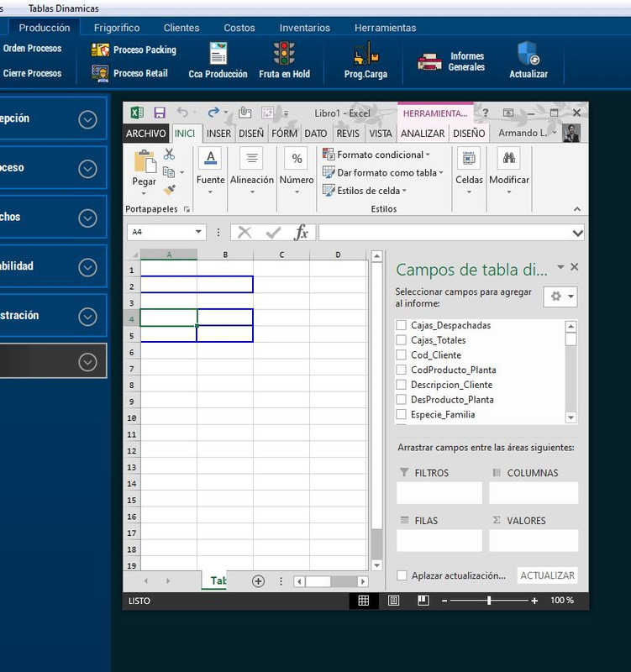This screenshot has width=631, height=672.
Task: Expand Estilos de celda dropdown
Action: click(404, 191)
